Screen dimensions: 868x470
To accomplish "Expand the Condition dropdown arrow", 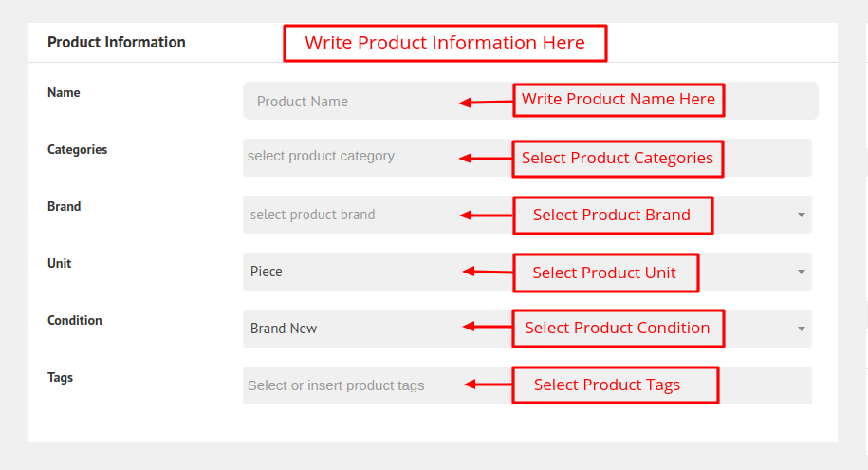I will (802, 329).
